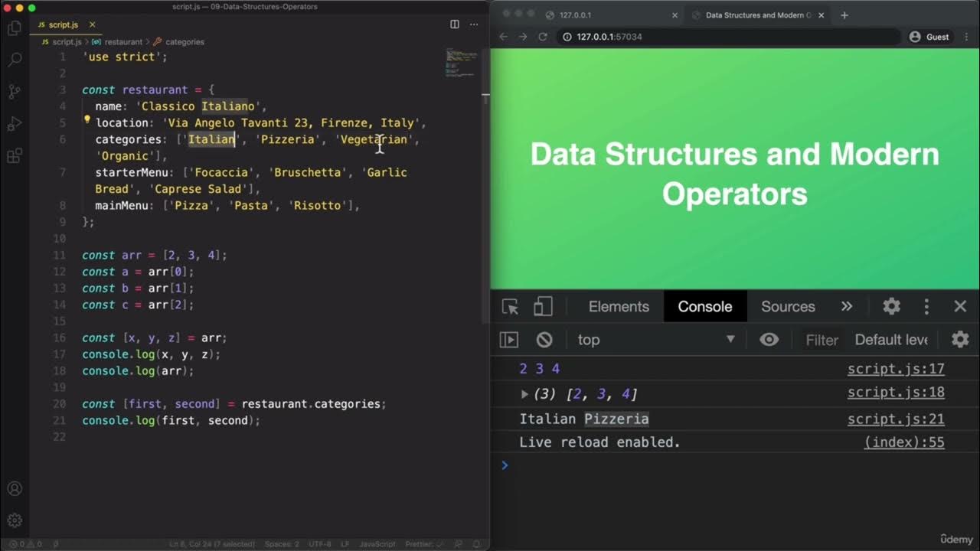Viewport: 980px width, 551px height.
Task: Close the script.js editor tab
Action: (x=92, y=24)
